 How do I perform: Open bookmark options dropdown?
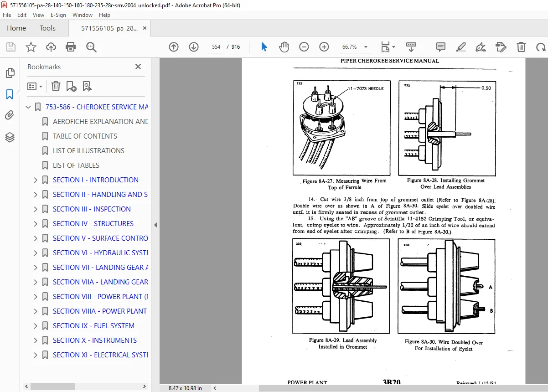[x=35, y=86]
